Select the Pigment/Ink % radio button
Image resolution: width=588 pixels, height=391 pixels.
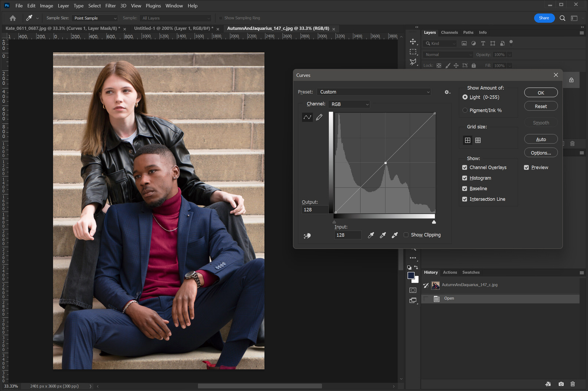(465, 110)
